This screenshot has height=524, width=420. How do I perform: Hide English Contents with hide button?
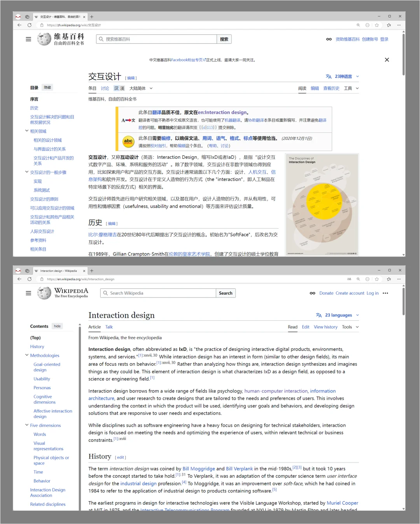[57, 326]
